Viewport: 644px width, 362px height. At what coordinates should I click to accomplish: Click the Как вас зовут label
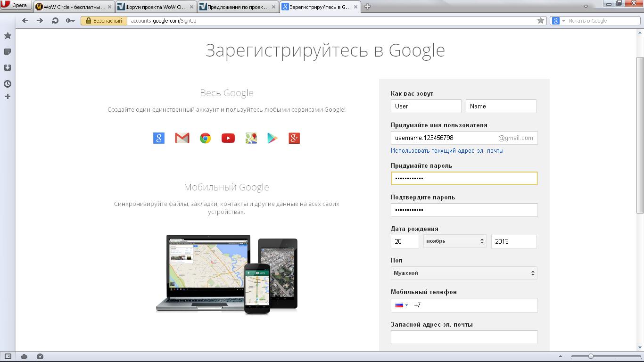412,93
